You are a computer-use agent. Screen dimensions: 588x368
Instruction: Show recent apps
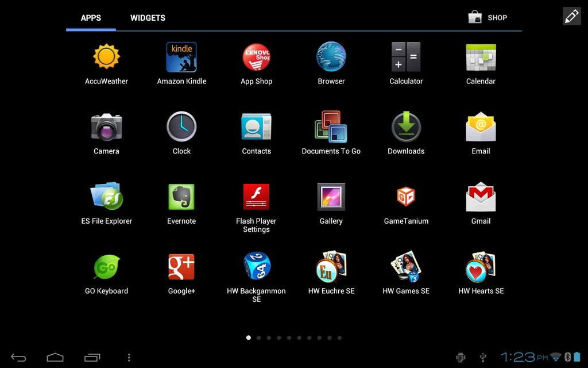click(92, 357)
